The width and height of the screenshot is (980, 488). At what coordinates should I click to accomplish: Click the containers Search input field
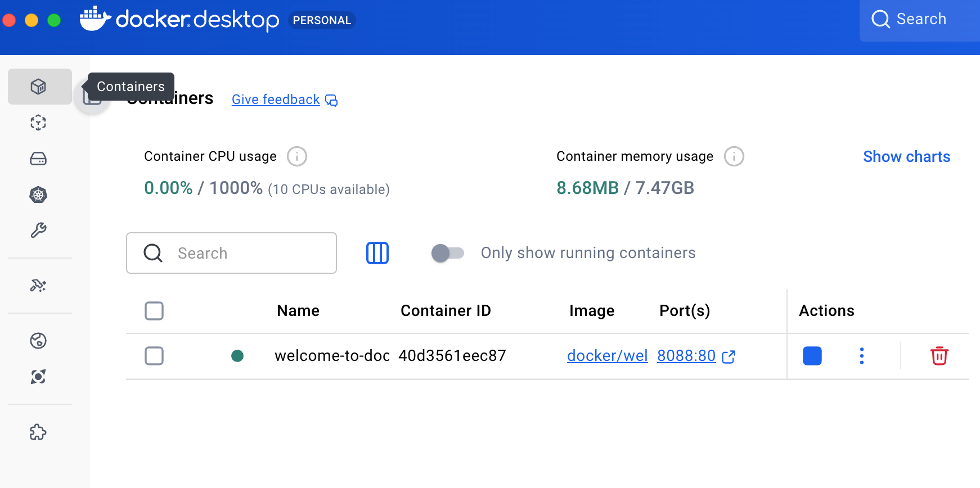[x=231, y=253]
